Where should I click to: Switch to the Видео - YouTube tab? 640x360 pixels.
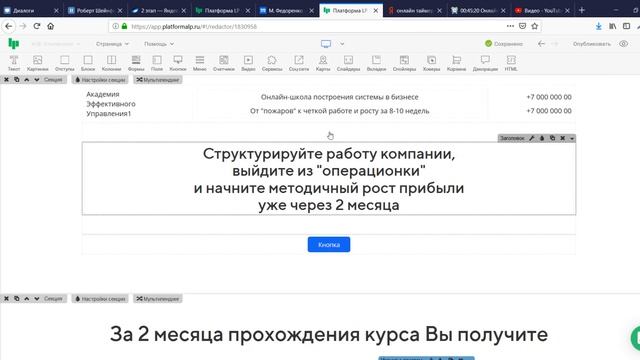point(542,10)
